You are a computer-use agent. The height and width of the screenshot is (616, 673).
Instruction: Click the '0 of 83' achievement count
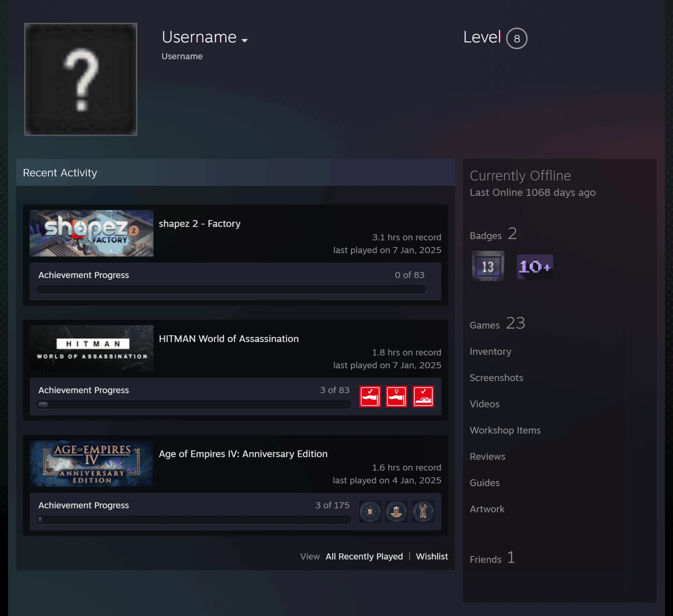point(409,275)
